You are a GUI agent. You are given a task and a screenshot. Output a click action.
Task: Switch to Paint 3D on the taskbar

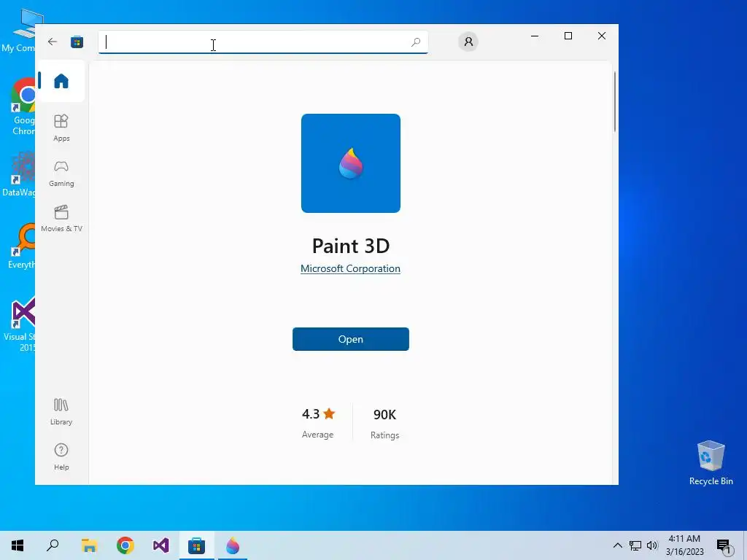click(233, 545)
